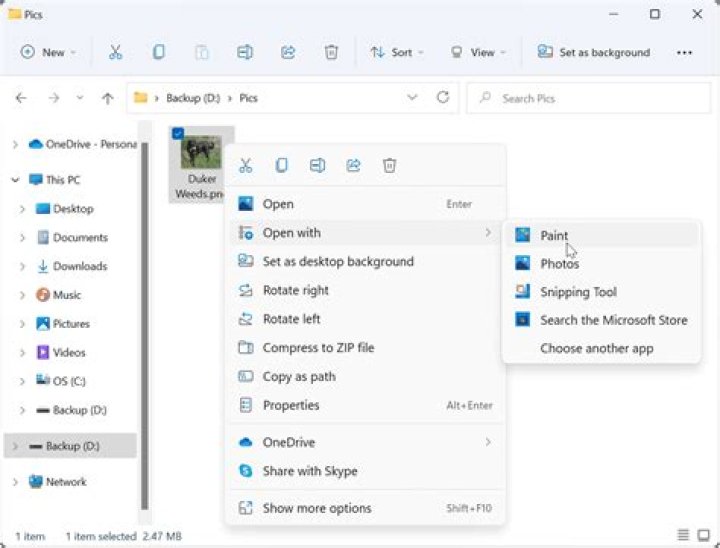
Task: Click the Delete trash icon in the top toolbar
Action: point(331,52)
